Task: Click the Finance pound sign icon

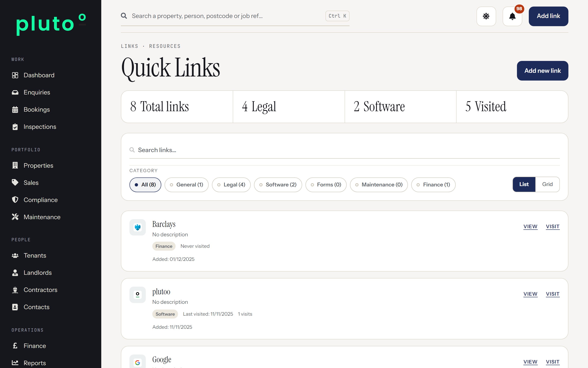Action: 15,346
